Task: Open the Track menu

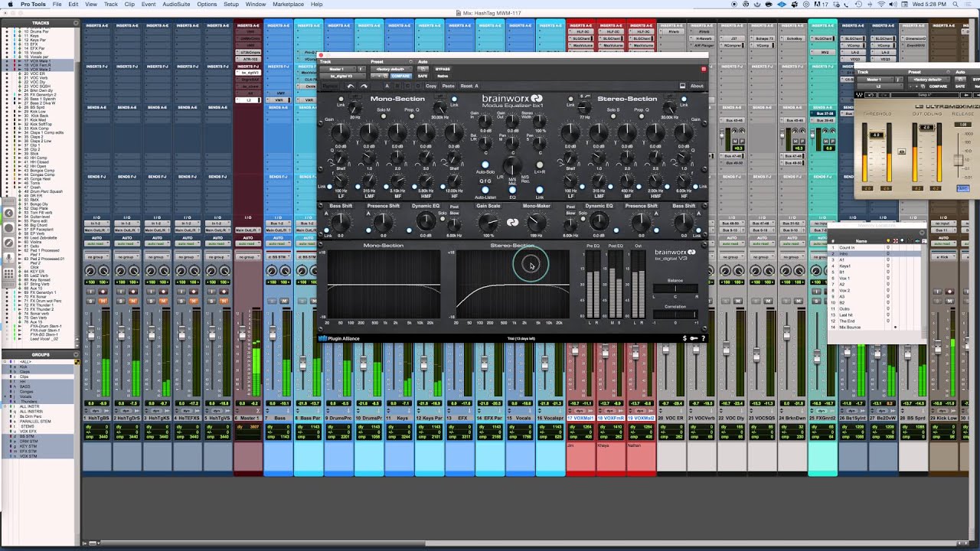Action: [111, 4]
